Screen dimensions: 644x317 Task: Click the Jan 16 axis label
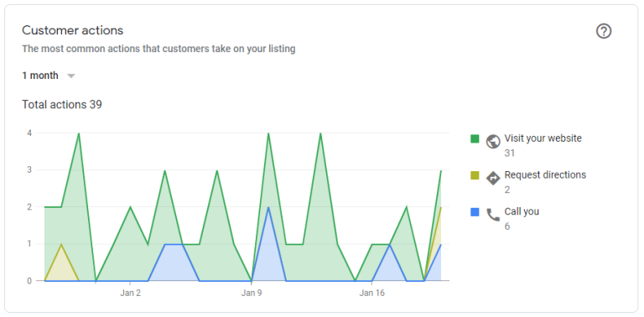coord(371,294)
